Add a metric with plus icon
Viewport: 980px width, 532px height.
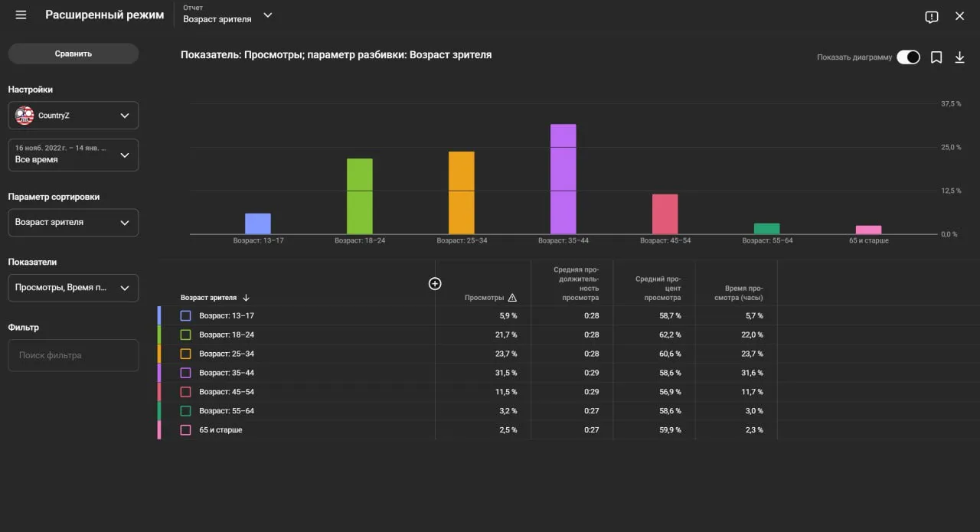click(x=435, y=284)
